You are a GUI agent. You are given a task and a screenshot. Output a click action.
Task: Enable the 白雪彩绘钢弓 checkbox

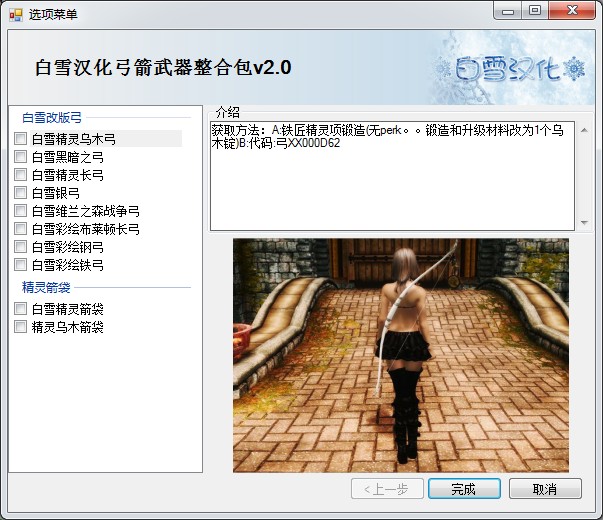20,247
